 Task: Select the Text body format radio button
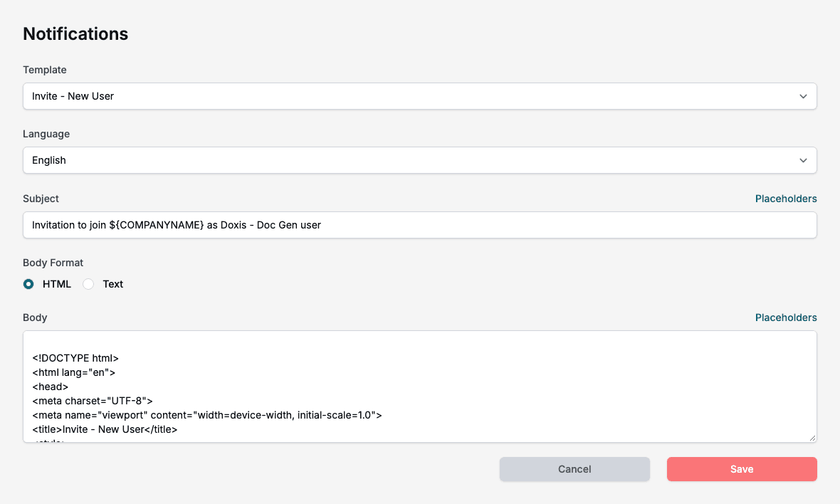(88, 284)
